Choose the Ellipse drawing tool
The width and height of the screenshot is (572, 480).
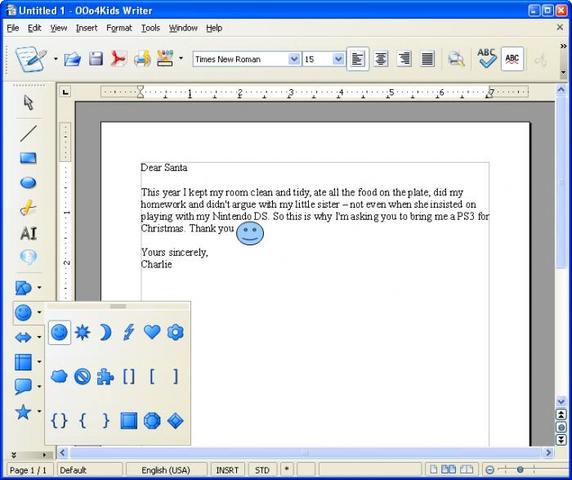[28, 182]
